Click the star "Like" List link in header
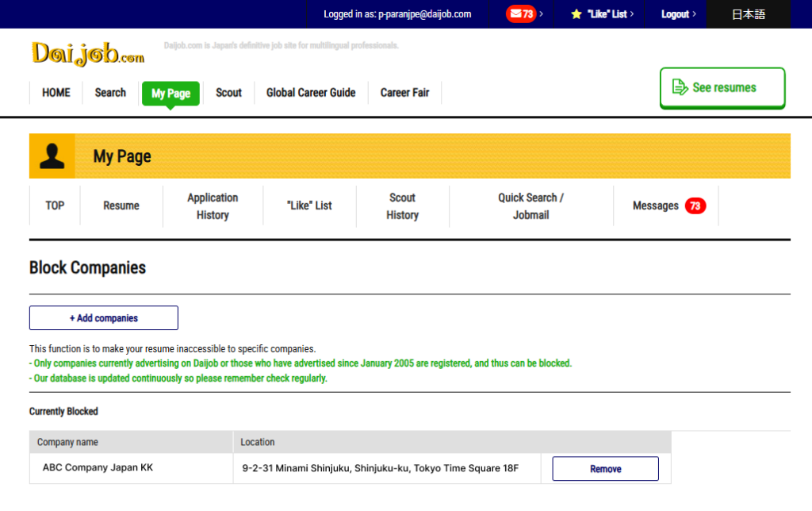Viewport: 812px width, 511px height. (602, 14)
